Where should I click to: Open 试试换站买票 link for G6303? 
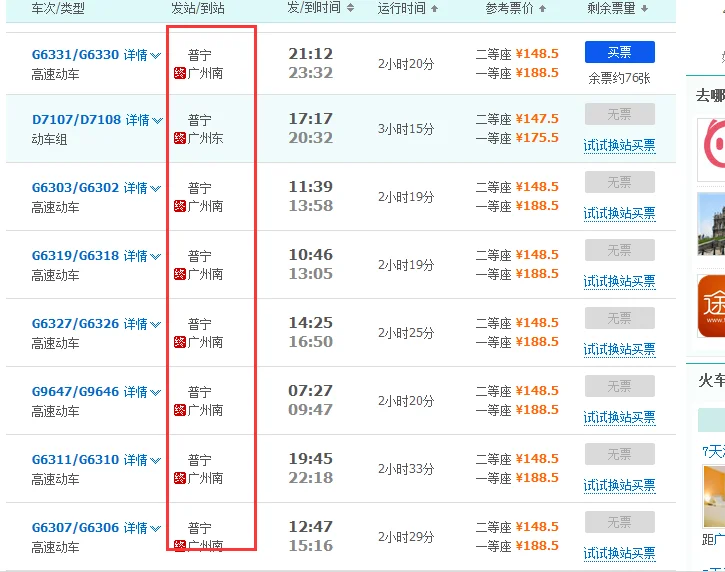(620, 214)
